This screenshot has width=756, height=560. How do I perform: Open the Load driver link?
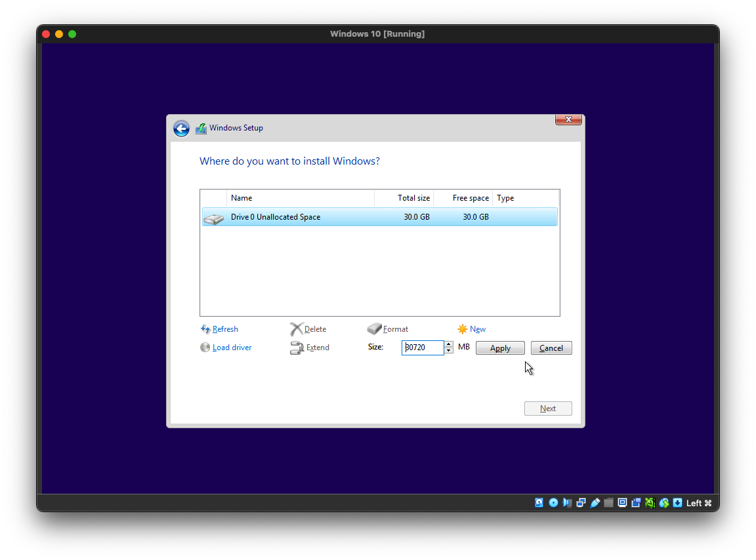tap(232, 348)
